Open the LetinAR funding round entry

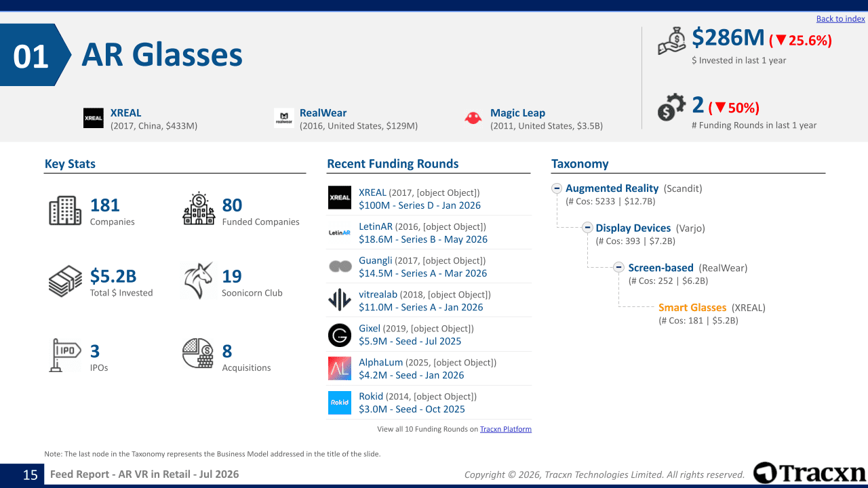[376, 226]
